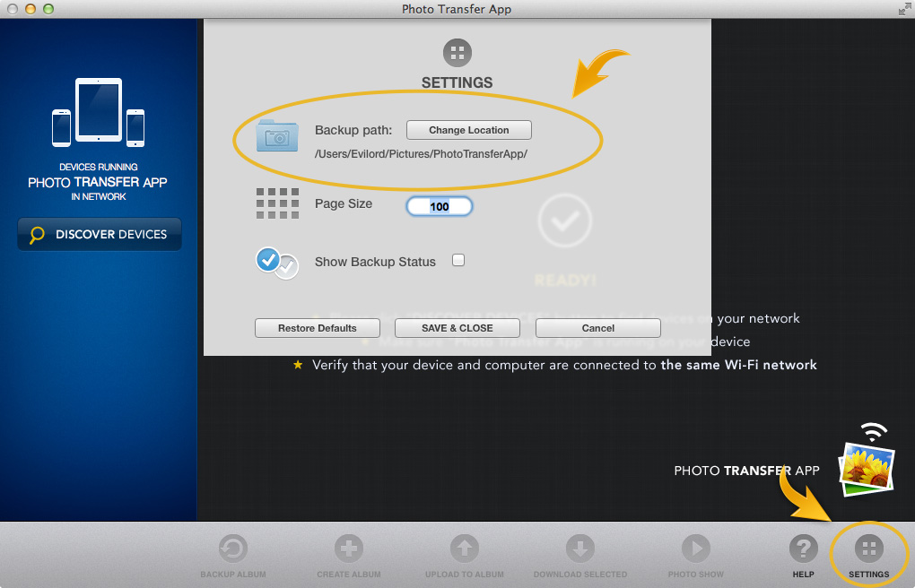Click the 'Page Size' label
The height and width of the screenshot is (588, 915).
coord(343,203)
